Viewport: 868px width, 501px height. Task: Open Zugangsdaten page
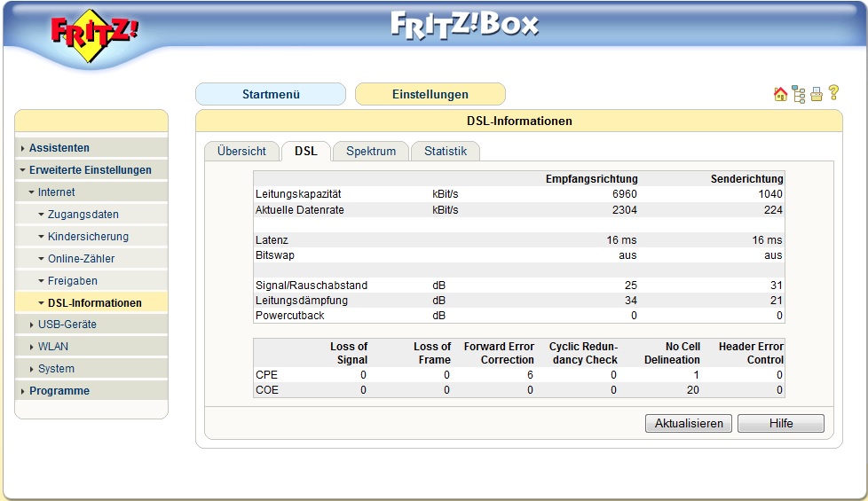tap(83, 214)
